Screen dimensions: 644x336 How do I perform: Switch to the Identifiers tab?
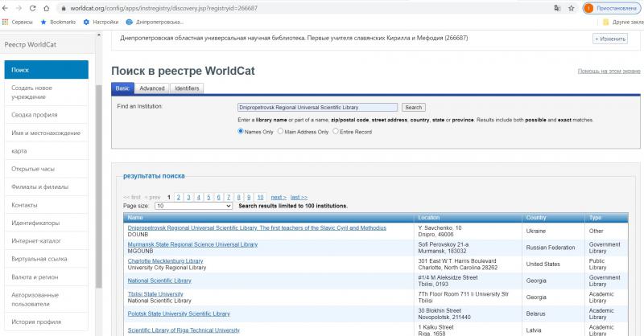187,88
